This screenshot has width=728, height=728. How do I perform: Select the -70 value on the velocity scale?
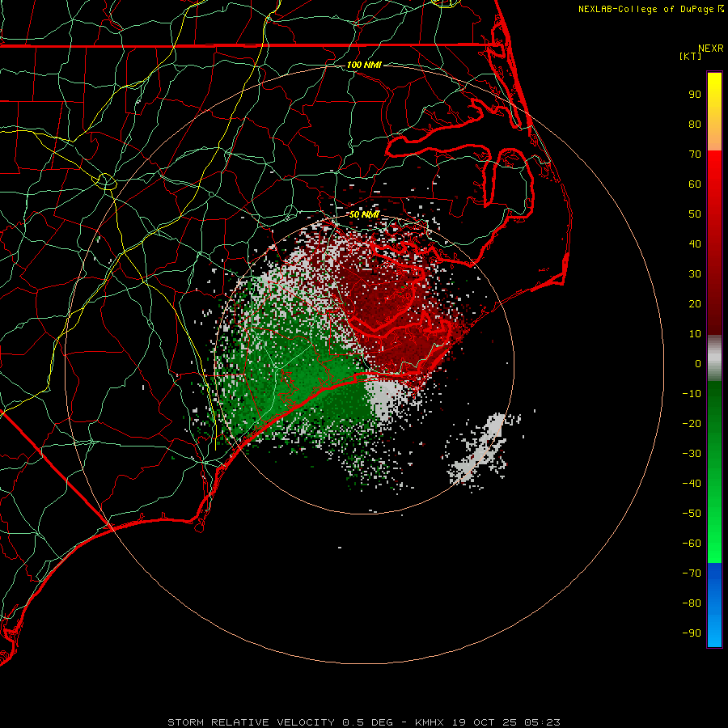(692, 573)
